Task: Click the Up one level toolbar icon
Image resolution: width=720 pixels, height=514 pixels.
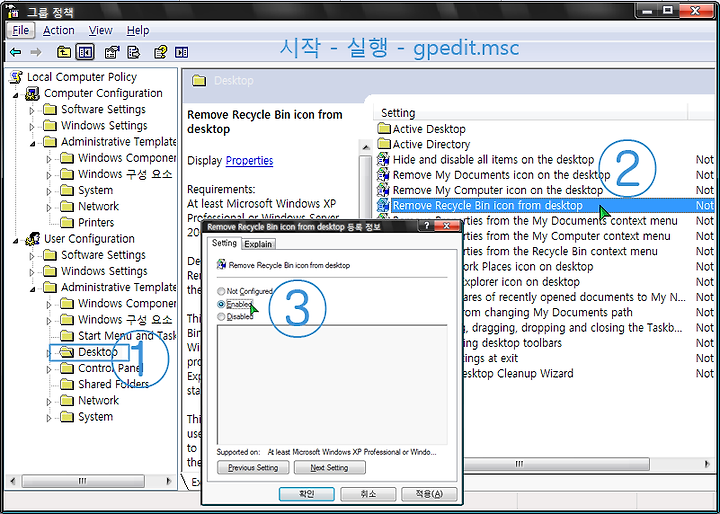Action: pos(64,52)
